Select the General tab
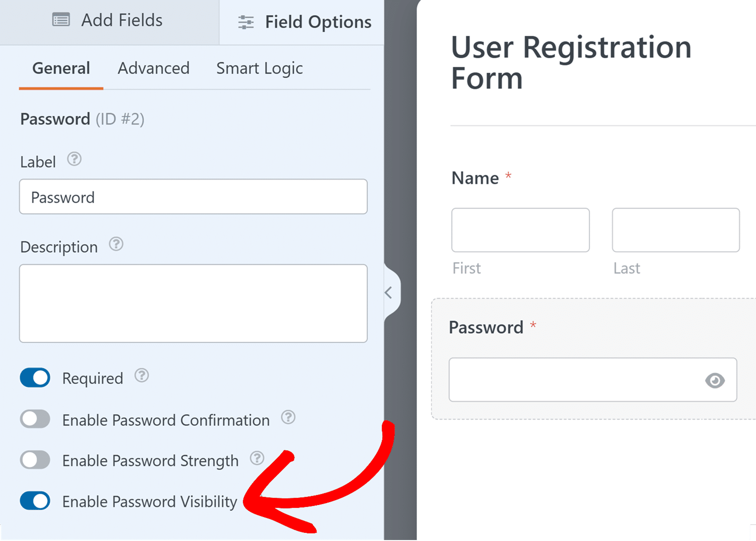Image resolution: width=756 pixels, height=541 pixels. click(x=60, y=68)
